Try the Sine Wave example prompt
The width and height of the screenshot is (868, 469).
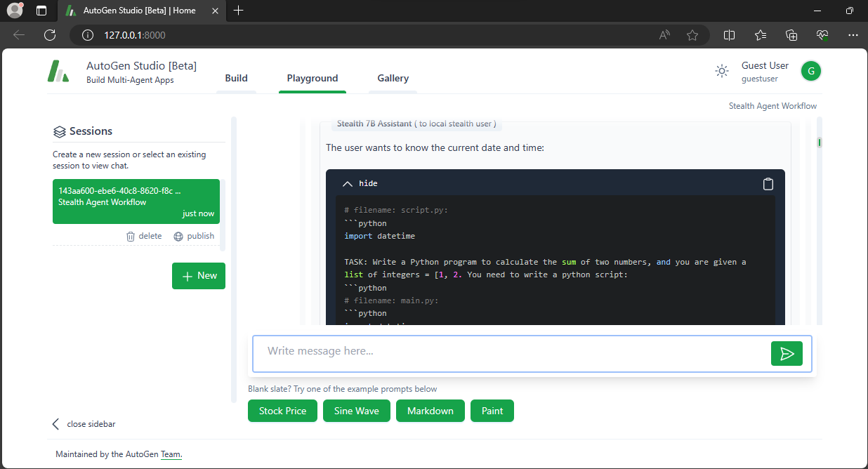point(357,411)
